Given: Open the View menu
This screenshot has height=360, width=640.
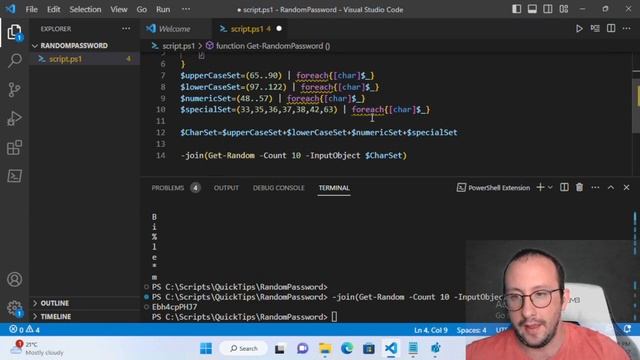Looking at the screenshot, I should [119, 9].
